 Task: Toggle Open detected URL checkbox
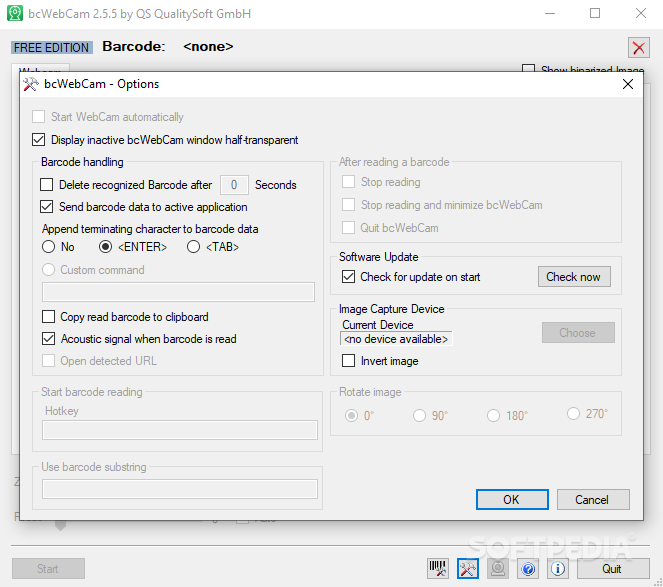(x=49, y=361)
